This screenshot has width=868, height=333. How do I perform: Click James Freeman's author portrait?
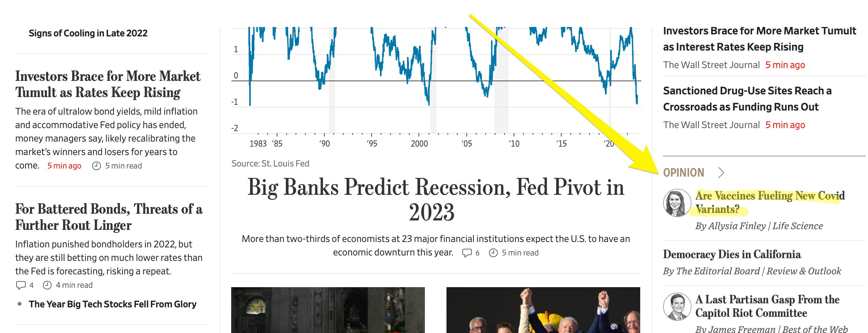[x=677, y=307]
